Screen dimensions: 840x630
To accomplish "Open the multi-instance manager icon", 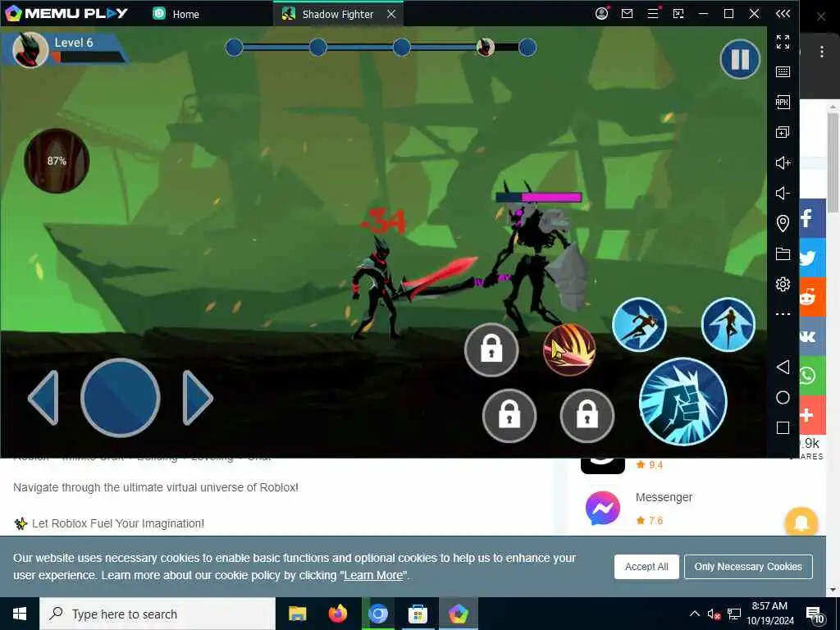I will [x=783, y=132].
